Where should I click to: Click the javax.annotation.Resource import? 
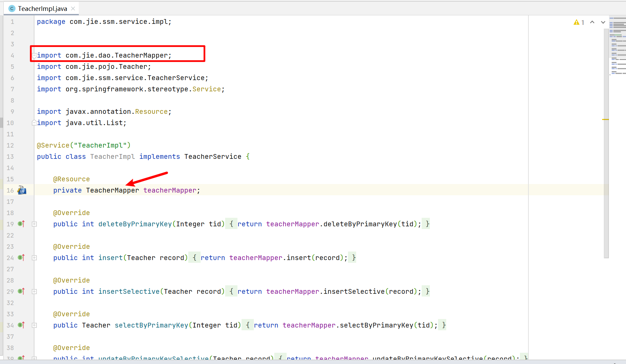tap(104, 111)
